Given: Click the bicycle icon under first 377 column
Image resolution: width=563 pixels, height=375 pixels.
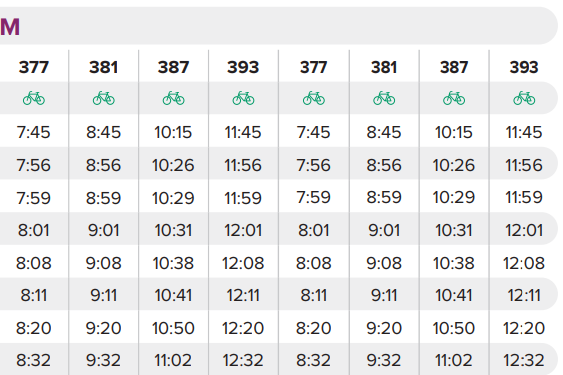Looking at the screenshot, I should (34, 98).
